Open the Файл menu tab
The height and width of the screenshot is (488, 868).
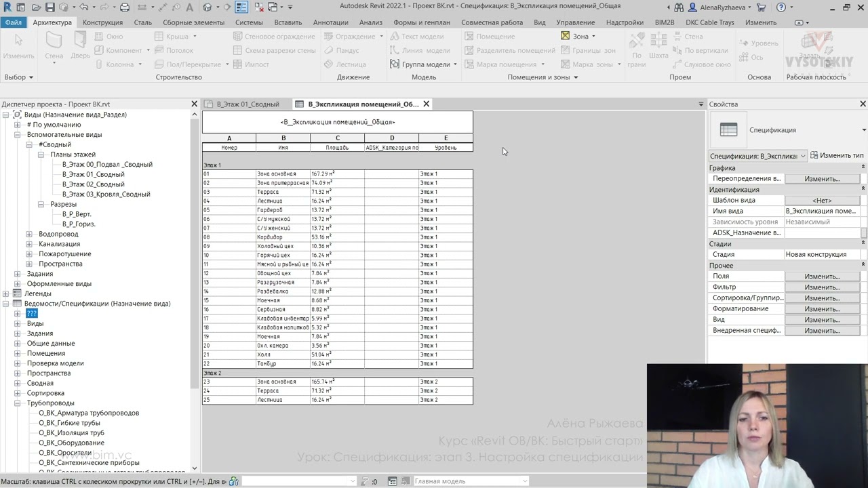[x=14, y=22]
